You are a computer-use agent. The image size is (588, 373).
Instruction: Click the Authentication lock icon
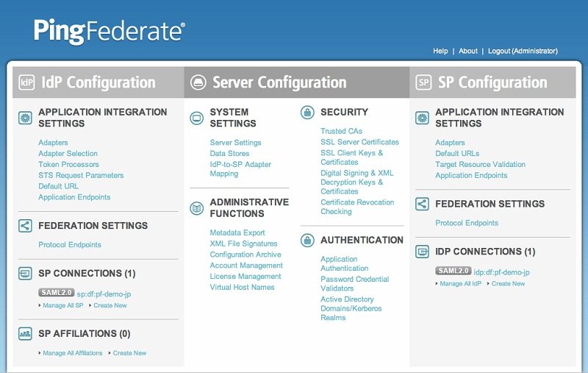pyautogui.click(x=307, y=240)
